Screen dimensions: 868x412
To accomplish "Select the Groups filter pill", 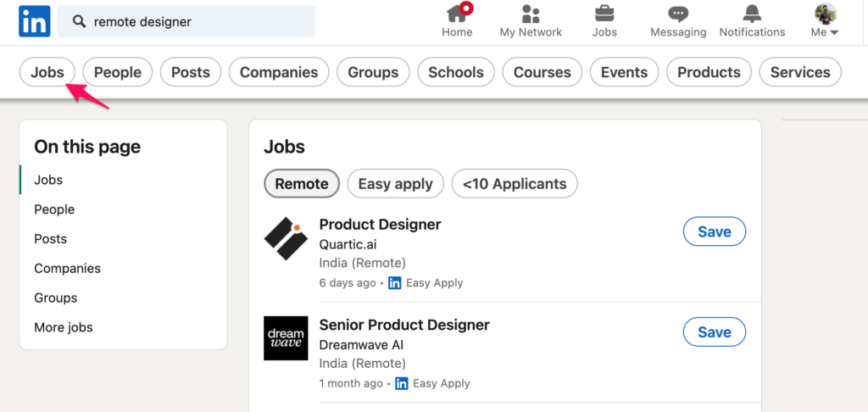I will (373, 72).
